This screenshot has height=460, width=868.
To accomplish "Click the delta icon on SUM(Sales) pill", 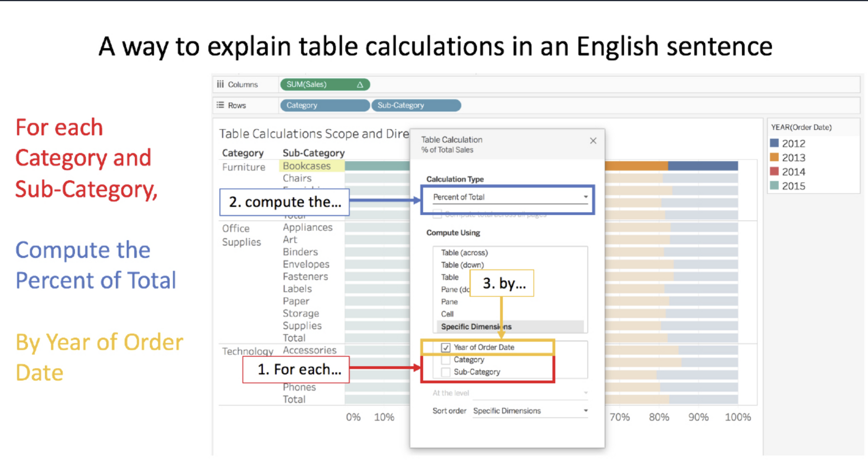I will [x=360, y=85].
